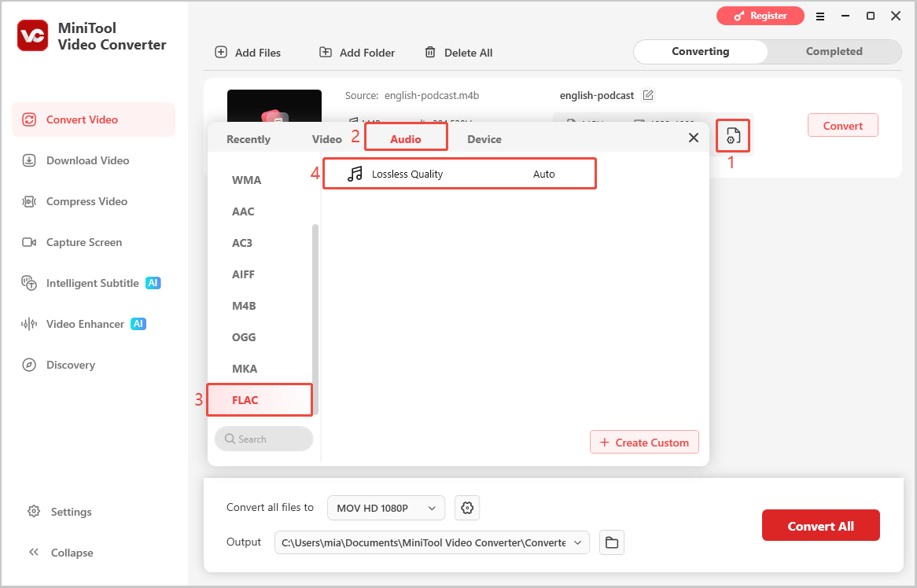Click the Add Folder button
This screenshot has height=588, width=917.
[357, 53]
